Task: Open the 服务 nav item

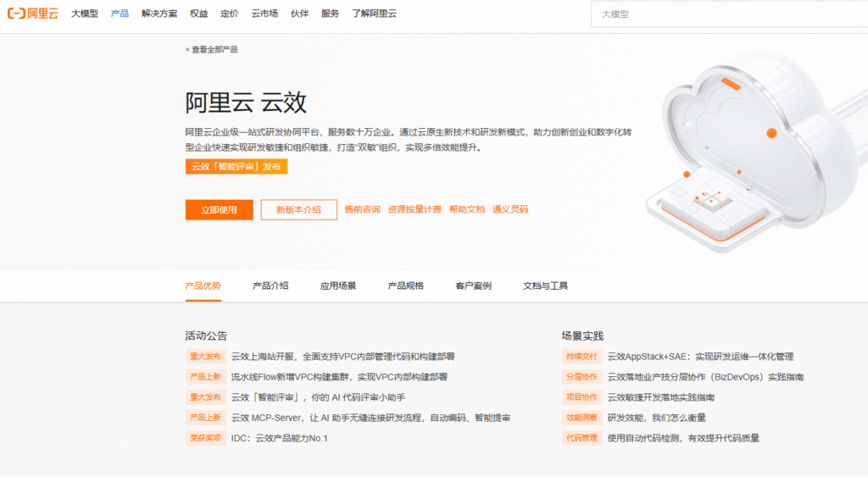Action: [x=330, y=14]
